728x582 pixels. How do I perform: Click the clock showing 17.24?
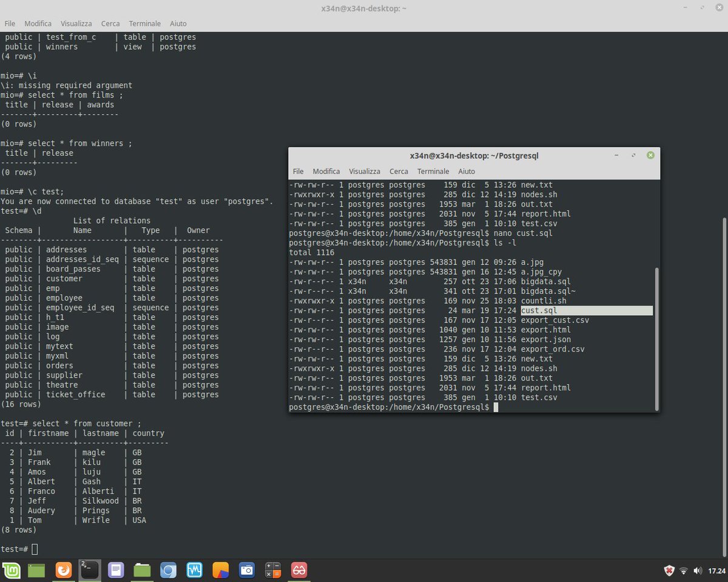[x=716, y=570]
